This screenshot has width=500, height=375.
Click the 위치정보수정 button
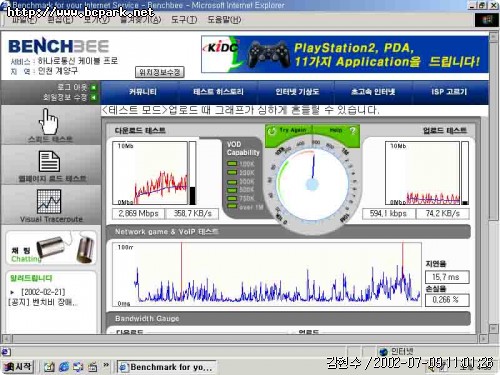pos(160,72)
